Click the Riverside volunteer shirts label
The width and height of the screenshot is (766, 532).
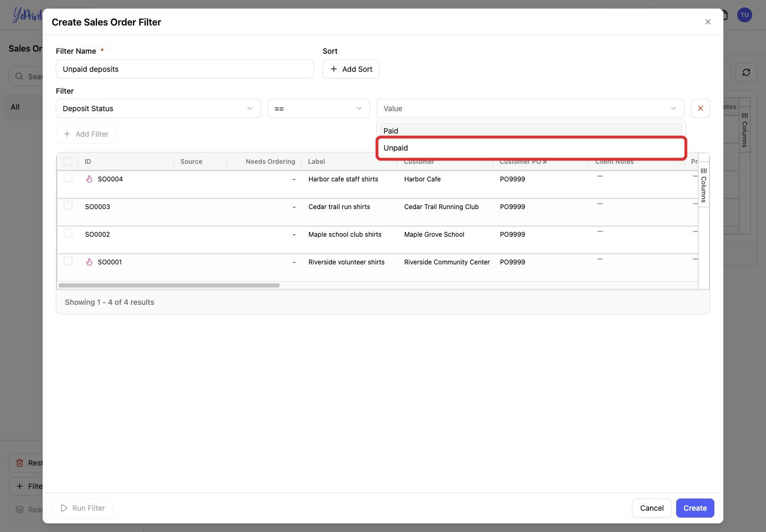(x=346, y=262)
